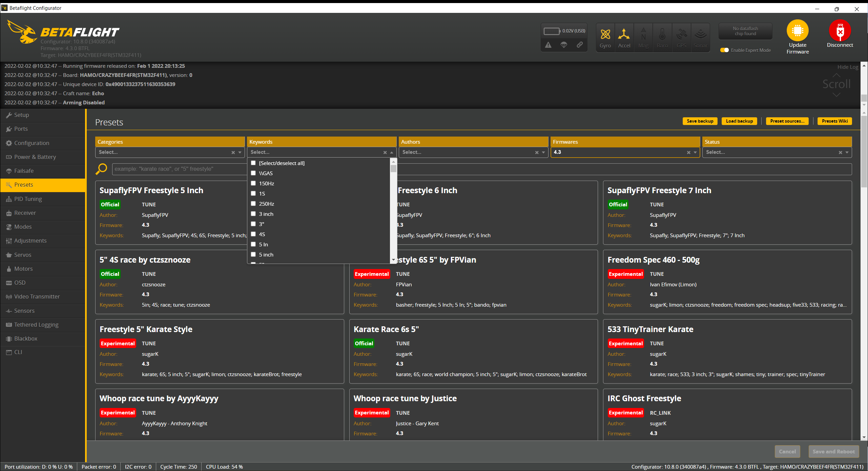Click the Gyro sensor icon

pyautogui.click(x=605, y=35)
